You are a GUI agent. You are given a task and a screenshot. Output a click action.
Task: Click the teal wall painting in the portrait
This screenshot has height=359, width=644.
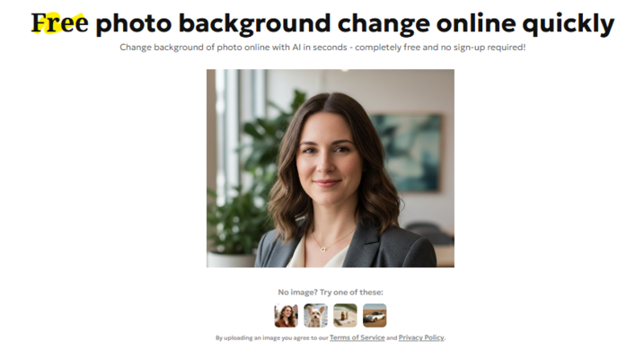coord(409,153)
